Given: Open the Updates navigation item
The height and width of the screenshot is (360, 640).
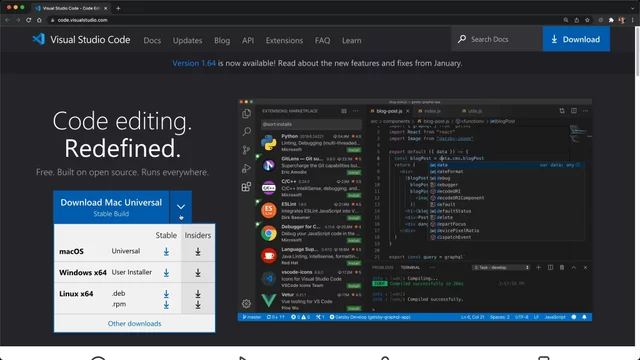Looking at the screenshot, I should coord(187,40).
